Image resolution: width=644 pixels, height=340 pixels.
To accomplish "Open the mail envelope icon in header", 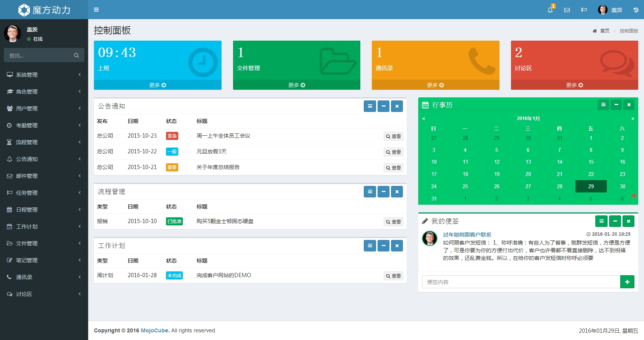I will click(x=567, y=10).
